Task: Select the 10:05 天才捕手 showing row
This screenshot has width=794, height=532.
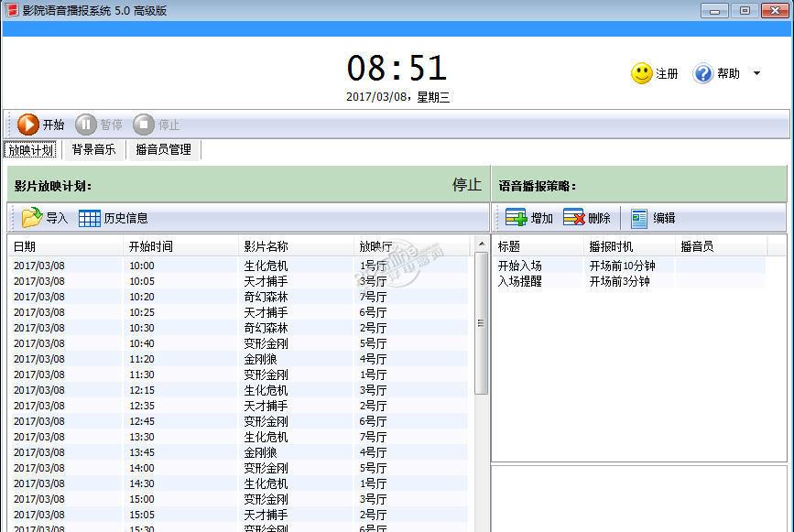Action: 239,281
